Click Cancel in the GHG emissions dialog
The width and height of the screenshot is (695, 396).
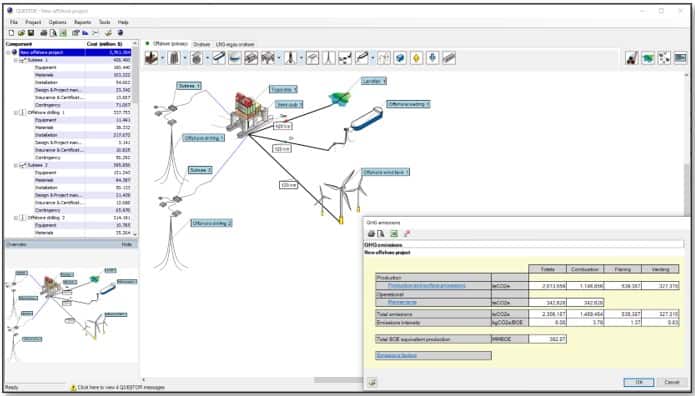coord(672,382)
